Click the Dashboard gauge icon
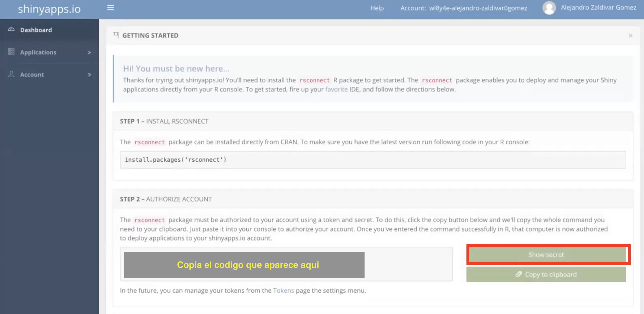 pos(11,29)
